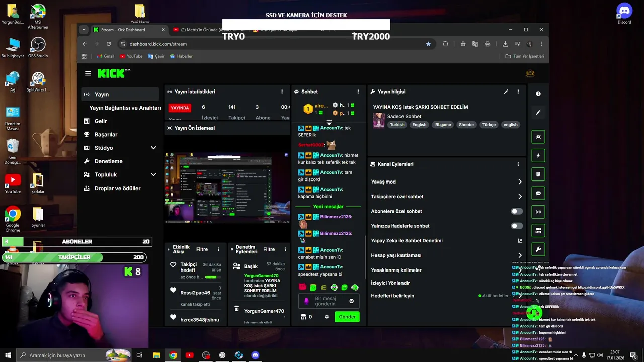
Task: Click the lightning bolt icon in right sidebar
Action: (x=538, y=155)
